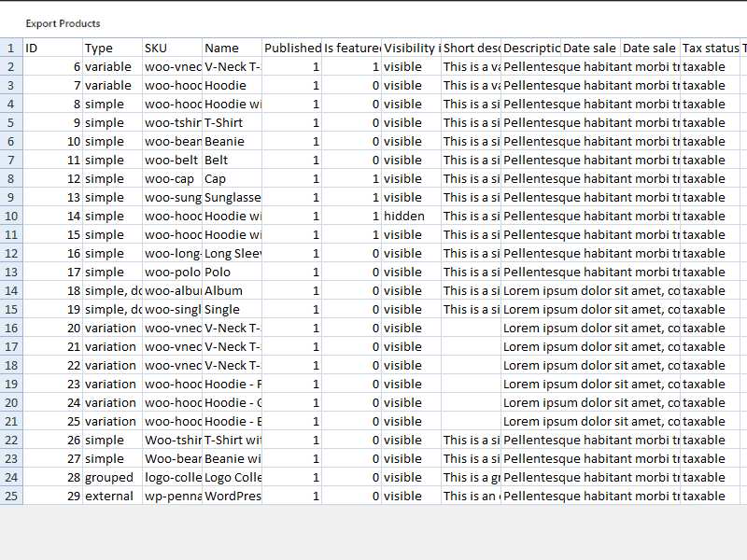747x560 pixels.
Task: Select the 'grouped' type cell
Action: pos(112,477)
